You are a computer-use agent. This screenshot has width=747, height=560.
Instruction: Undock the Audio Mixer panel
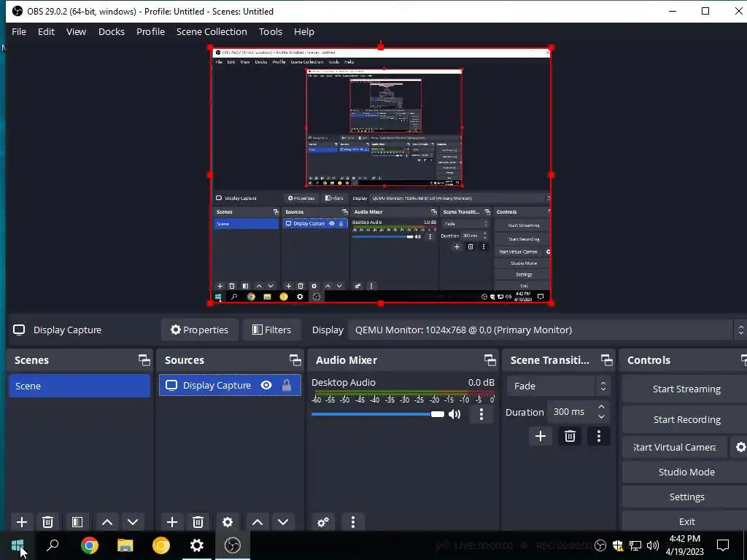coord(489,360)
